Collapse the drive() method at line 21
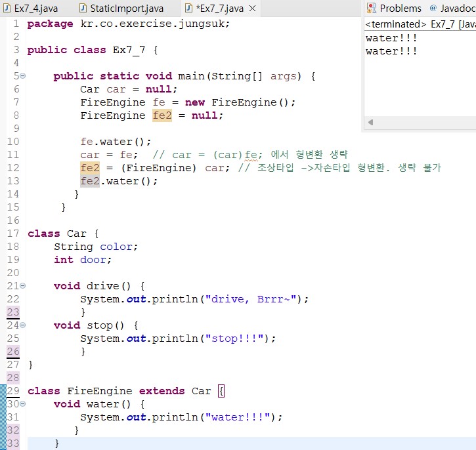The image size is (476, 450). pyautogui.click(x=23, y=285)
